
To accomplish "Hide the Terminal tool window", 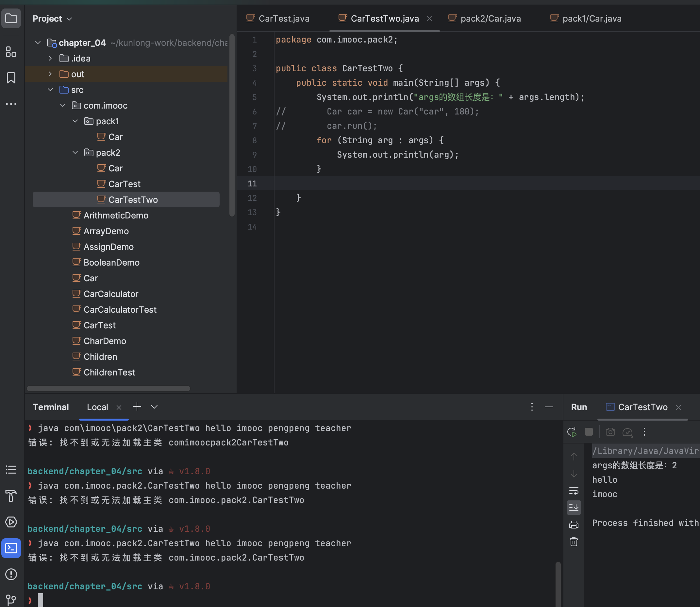I will coord(549,407).
